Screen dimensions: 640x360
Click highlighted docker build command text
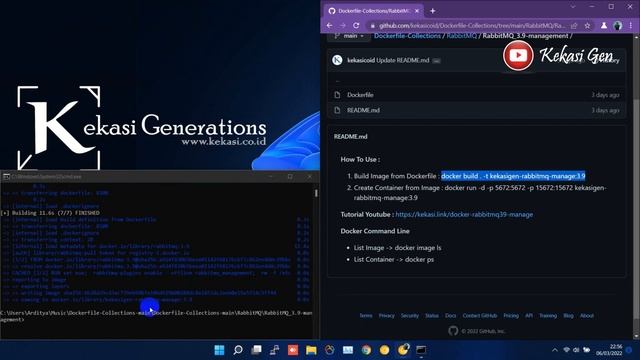pos(513,176)
